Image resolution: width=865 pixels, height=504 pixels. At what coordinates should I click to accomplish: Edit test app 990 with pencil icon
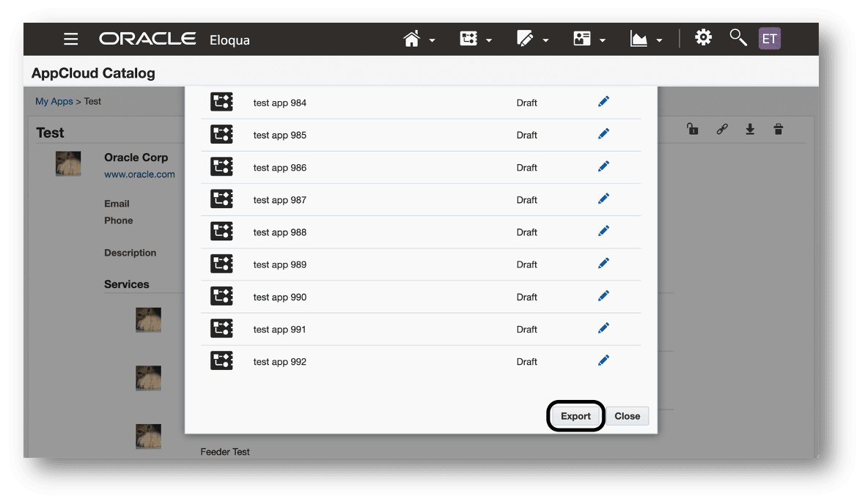click(603, 296)
